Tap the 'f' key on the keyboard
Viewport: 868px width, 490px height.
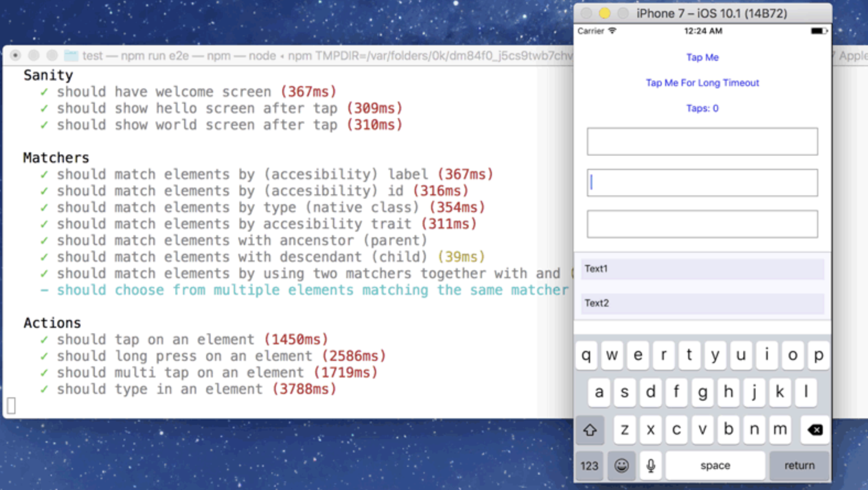pyautogui.click(x=677, y=392)
